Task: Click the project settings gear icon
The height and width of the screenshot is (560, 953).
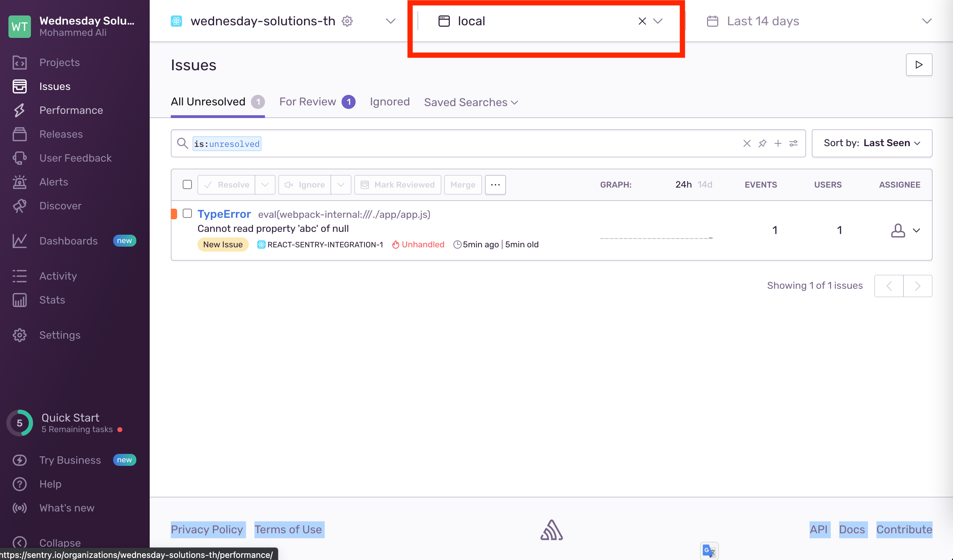Action: pyautogui.click(x=347, y=21)
